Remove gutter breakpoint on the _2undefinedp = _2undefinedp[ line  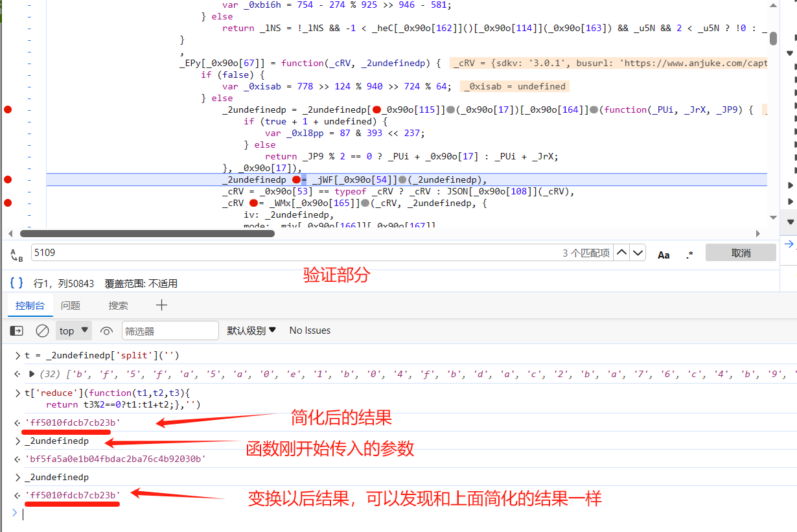pyautogui.click(x=8, y=110)
